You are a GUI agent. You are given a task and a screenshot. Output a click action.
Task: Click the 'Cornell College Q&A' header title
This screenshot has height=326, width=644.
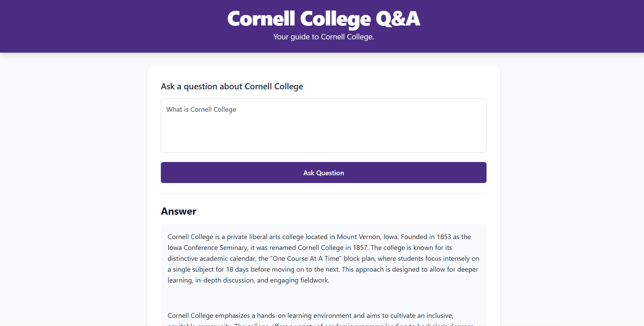323,19
